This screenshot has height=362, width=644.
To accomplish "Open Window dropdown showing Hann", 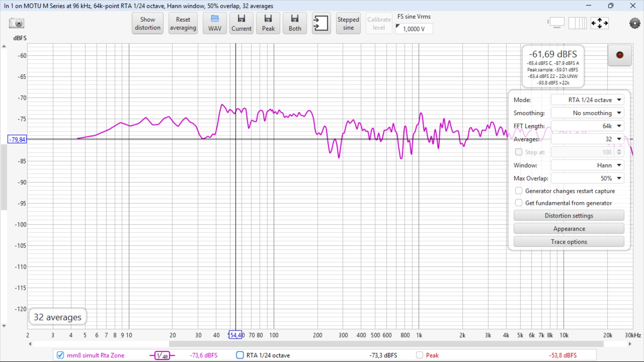I will [587, 165].
